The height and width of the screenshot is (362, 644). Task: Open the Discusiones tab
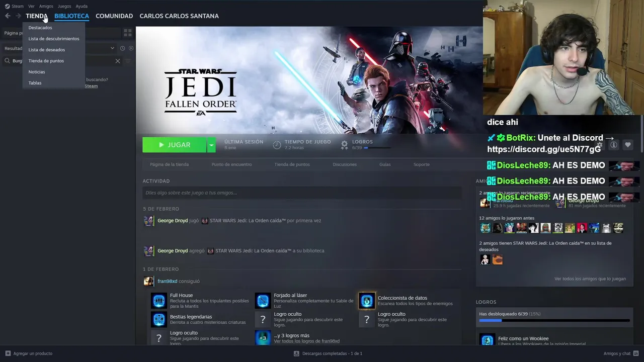click(x=345, y=164)
